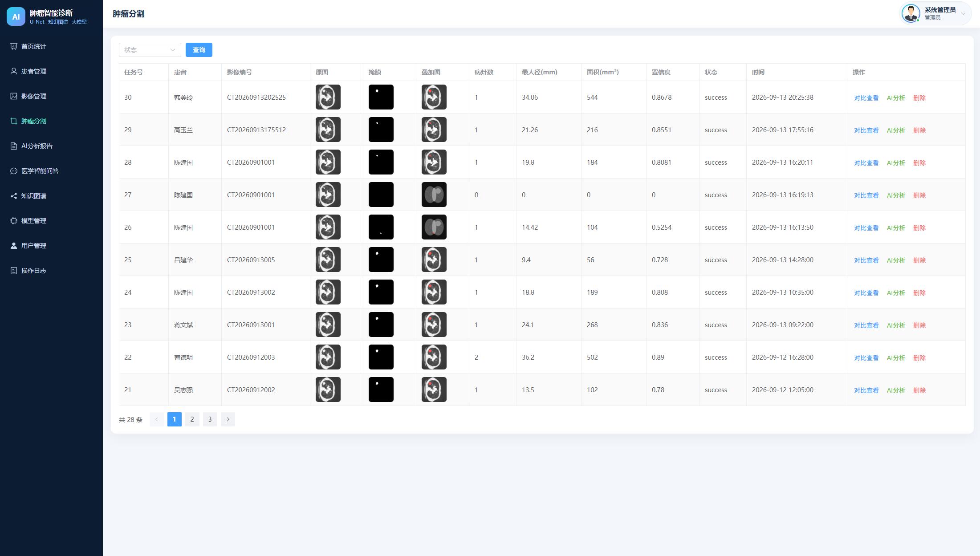The image size is (980, 556).
Task: Click the 患者管理 person icon
Action: tap(14, 71)
